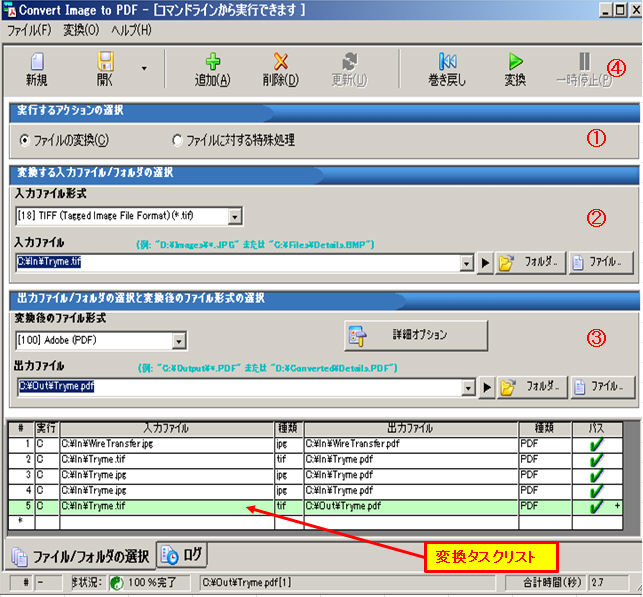Click the checkmark in row 5 パス column
This screenshot has height=597, width=643.
point(596,506)
